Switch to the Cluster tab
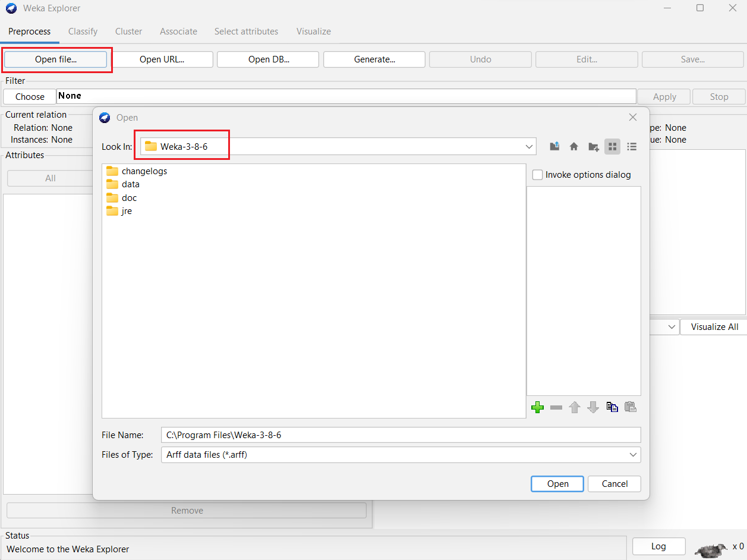 click(x=129, y=32)
